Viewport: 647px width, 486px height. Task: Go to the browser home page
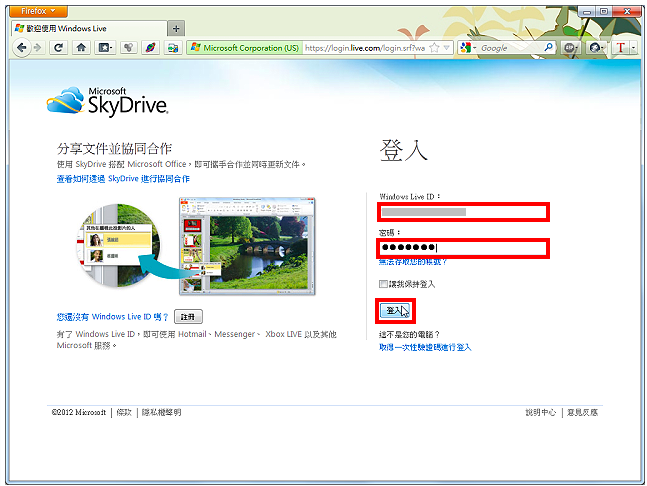(x=81, y=48)
